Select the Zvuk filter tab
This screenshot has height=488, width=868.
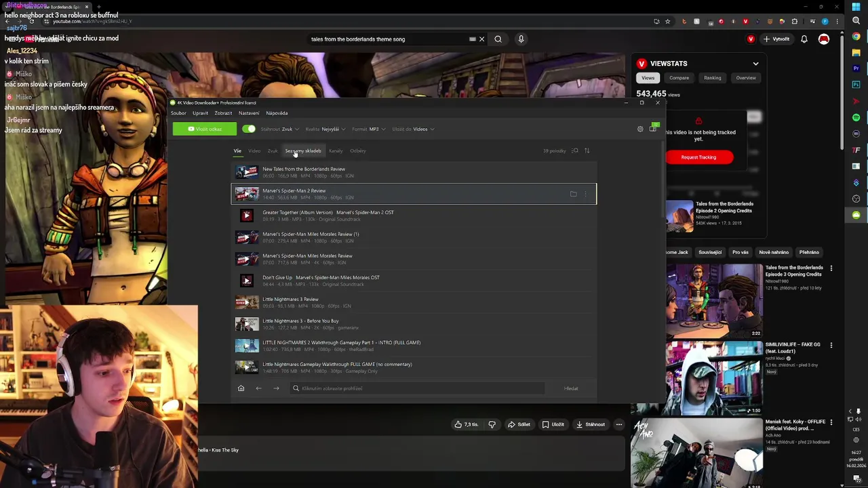[x=273, y=150]
